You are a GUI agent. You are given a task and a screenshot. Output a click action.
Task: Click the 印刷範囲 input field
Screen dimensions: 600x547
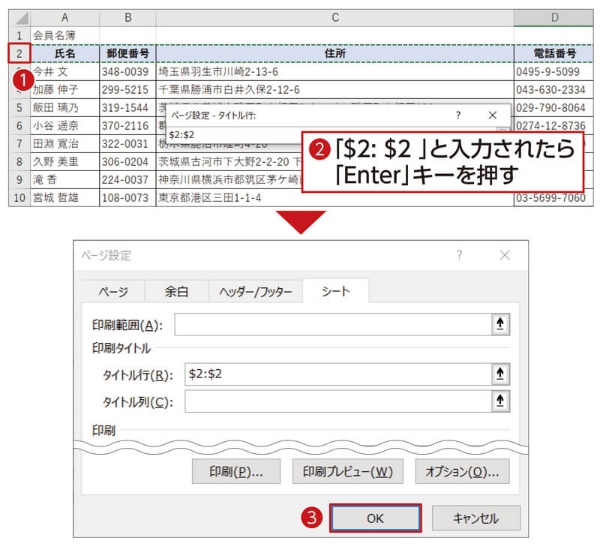[x=333, y=324]
